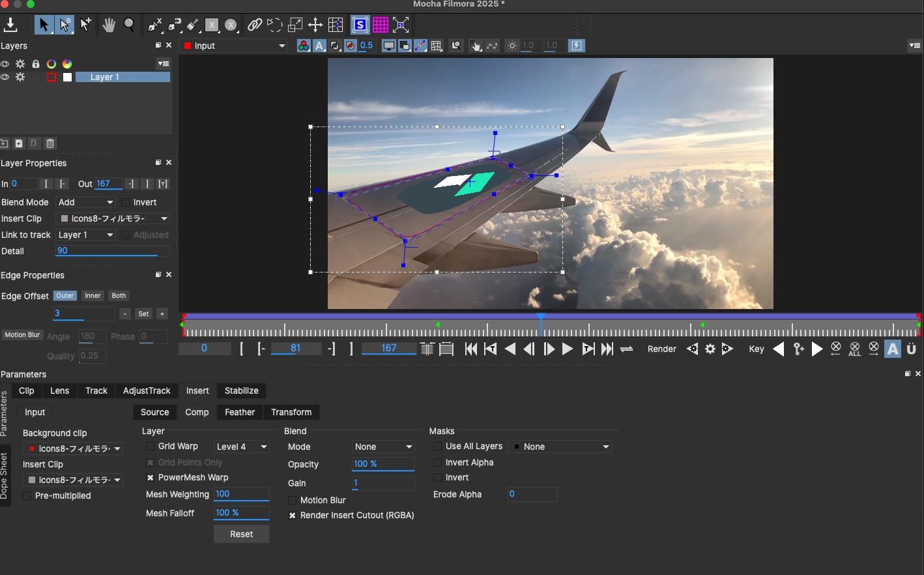Image resolution: width=924 pixels, height=575 pixels.
Task: Click the Attach Layer link icon
Action: pos(255,25)
